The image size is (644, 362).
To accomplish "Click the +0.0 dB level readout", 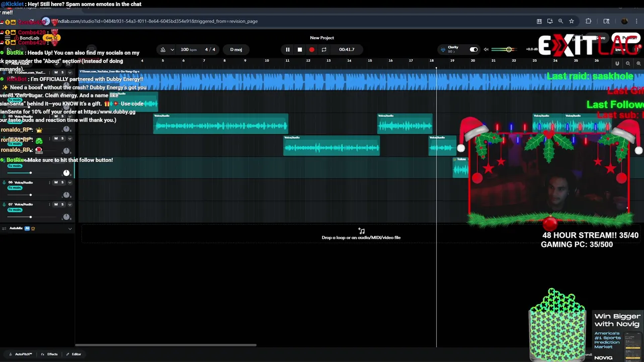I will point(531,49).
